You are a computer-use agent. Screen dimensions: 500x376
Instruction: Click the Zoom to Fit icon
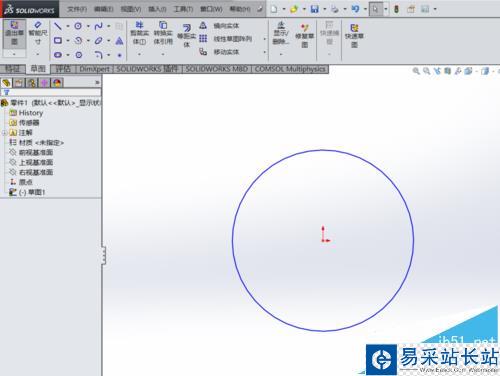[x=416, y=71]
